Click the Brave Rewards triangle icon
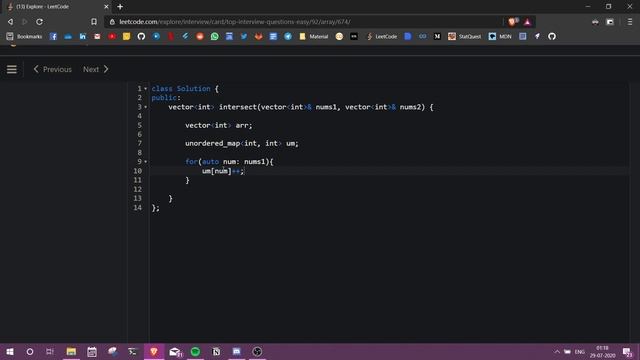This screenshot has width=640, height=360. [x=527, y=22]
